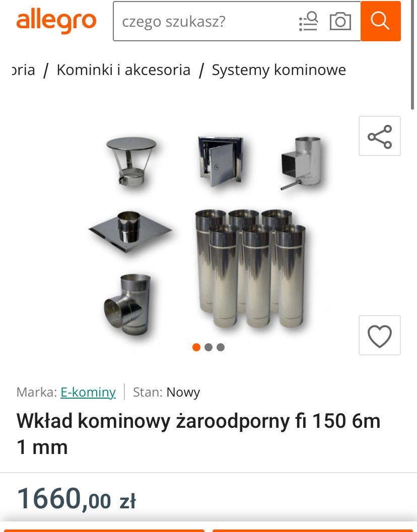
Task: Open the search list icon beside the camera
Action: click(308, 21)
